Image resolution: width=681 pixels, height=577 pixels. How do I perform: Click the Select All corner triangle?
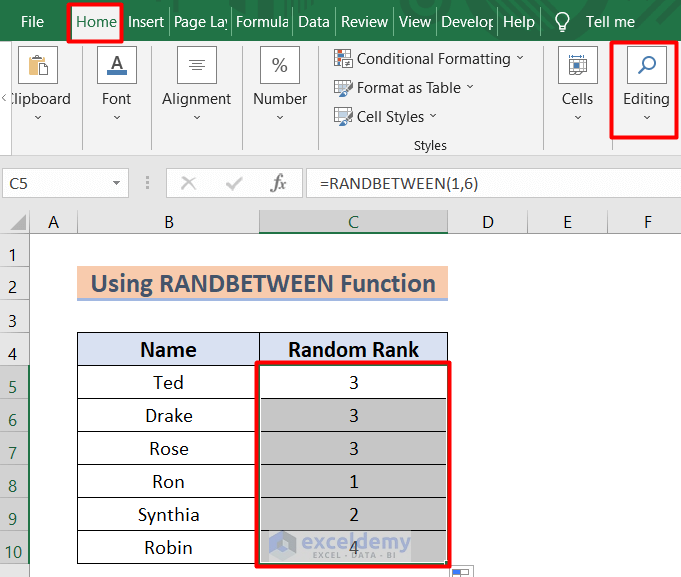[18, 223]
